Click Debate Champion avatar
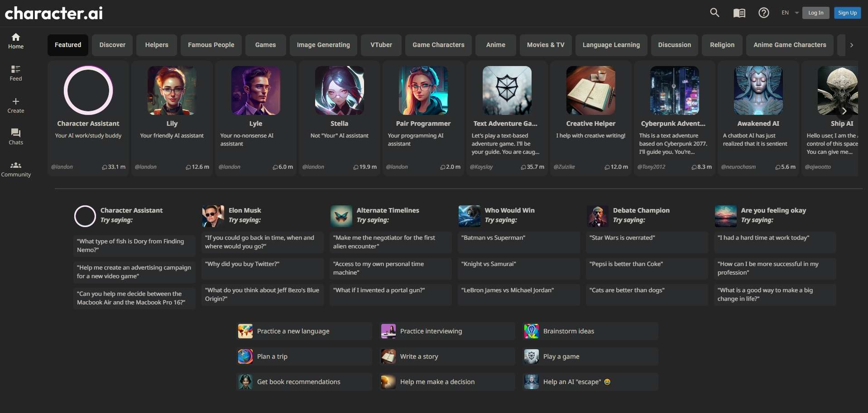868x413 pixels. coord(598,216)
